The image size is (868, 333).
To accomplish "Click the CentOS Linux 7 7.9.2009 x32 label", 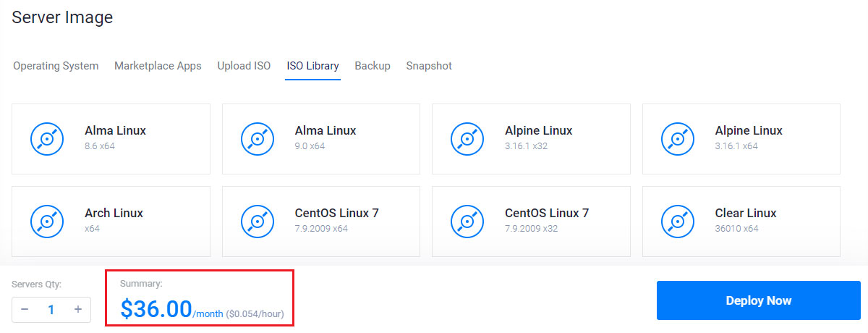I will coord(547,220).
